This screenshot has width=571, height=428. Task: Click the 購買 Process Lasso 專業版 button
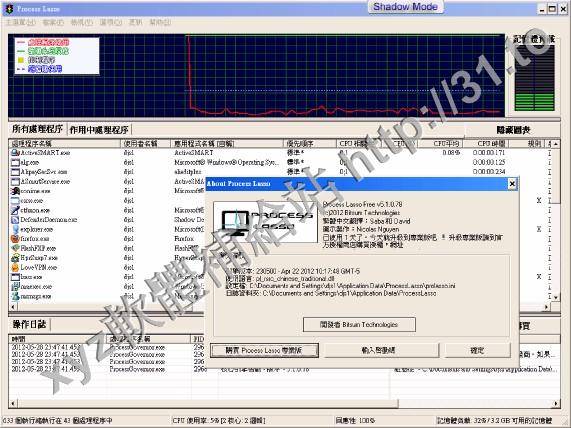[264, 350]
